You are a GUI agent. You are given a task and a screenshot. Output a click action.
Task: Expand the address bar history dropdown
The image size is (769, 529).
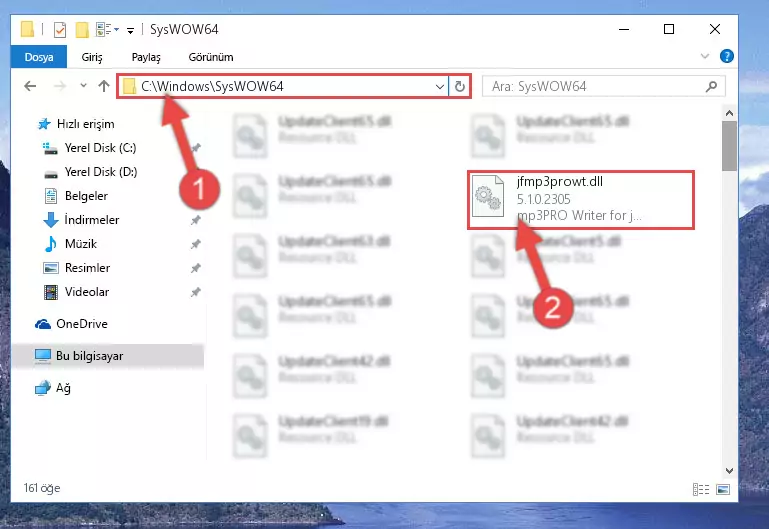pyautogui.click(x=440, y=87)
